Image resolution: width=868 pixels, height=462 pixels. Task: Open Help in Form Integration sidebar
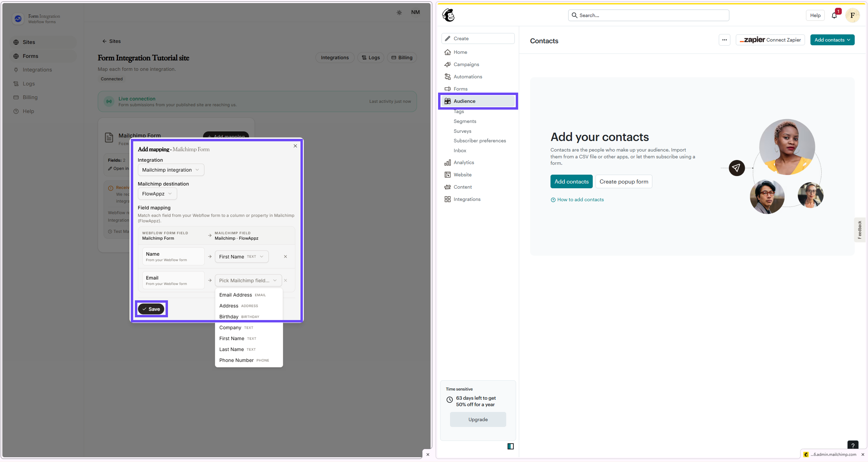pyautogui.click(x=43, y=111)
